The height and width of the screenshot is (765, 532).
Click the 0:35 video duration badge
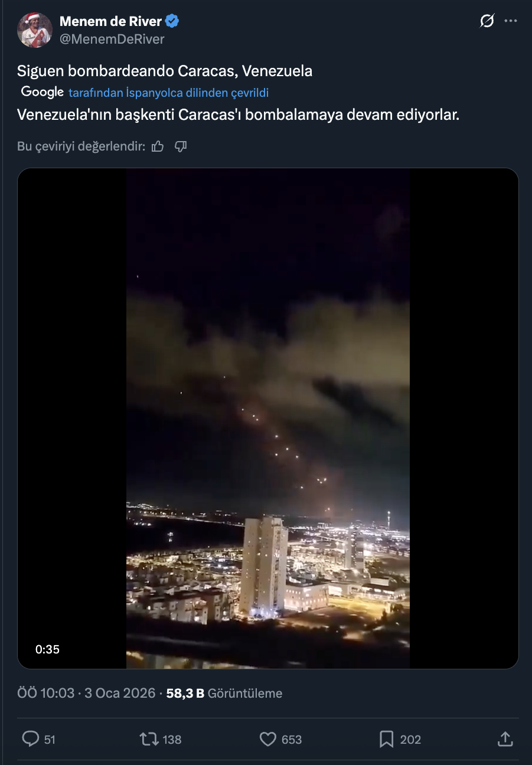47,649
